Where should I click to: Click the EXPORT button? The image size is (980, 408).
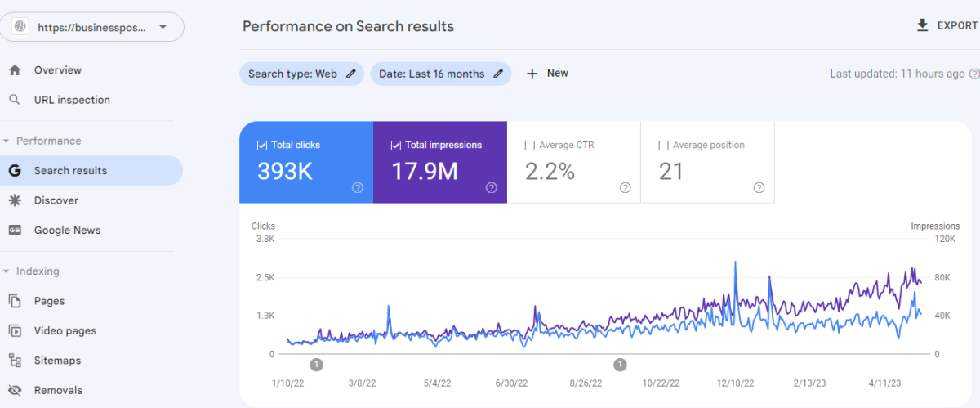click(x=947, y=25)
